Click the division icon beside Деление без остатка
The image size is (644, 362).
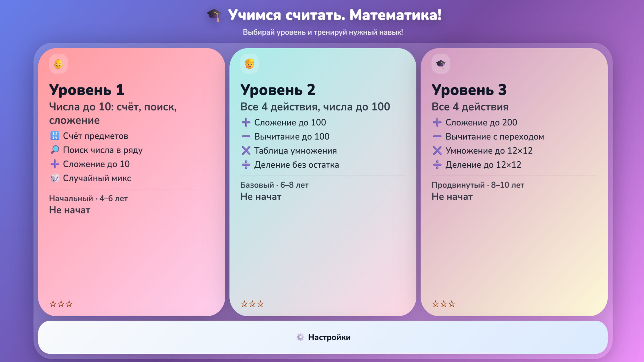pos(246,165)
